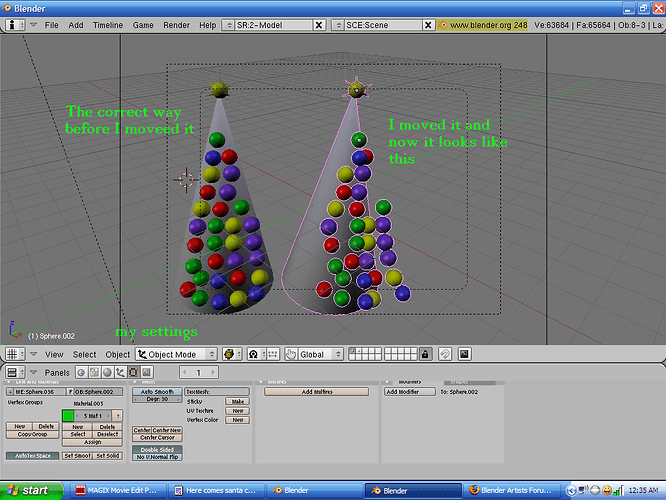666x500 pixels.
Task: Toggle Double Sided mesh option
Action: [157, 449]
